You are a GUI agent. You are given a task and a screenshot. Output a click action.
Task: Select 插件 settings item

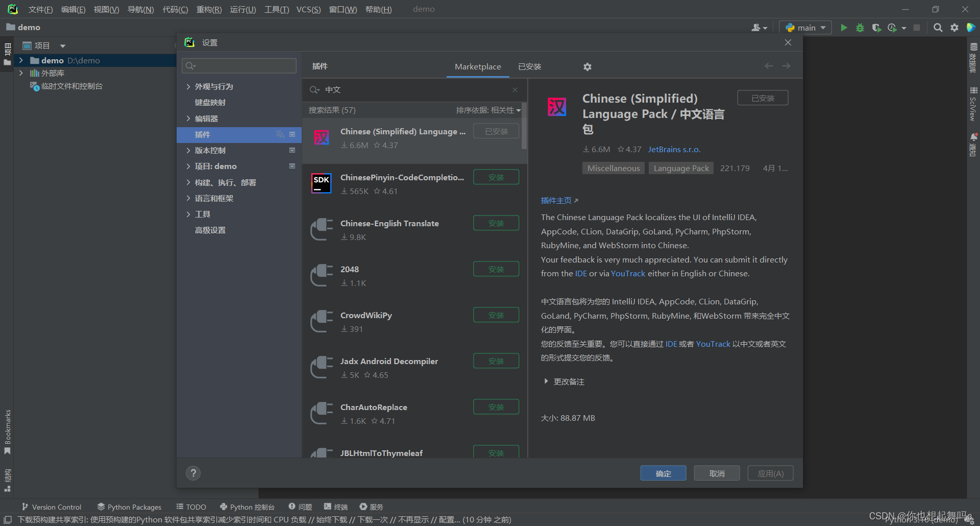[239, 134]
